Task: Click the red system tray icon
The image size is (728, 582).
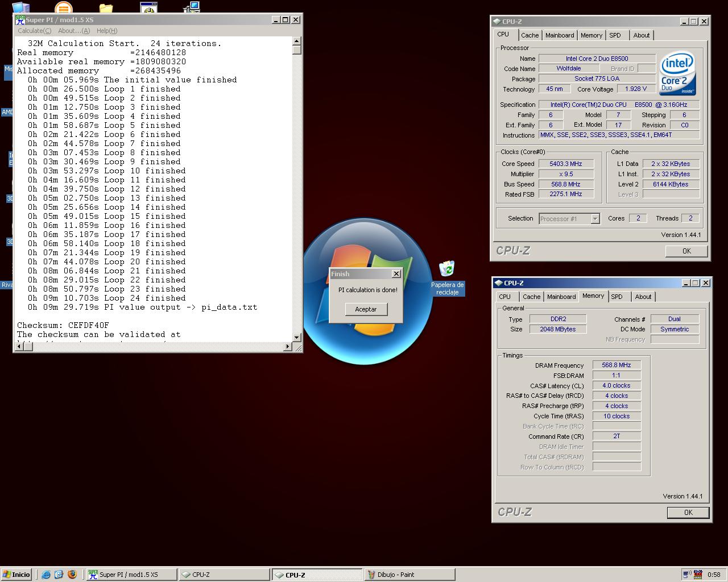Action: pyautogui.click(x=698, y=575)
